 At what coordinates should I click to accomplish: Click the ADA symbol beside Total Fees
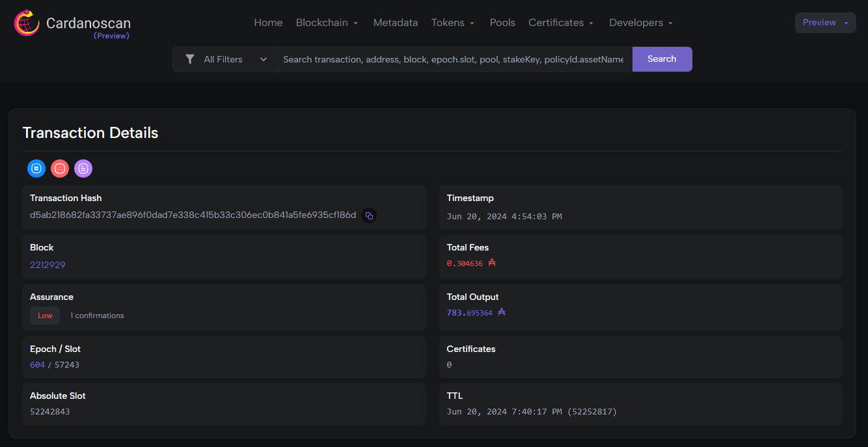point(492,263)
